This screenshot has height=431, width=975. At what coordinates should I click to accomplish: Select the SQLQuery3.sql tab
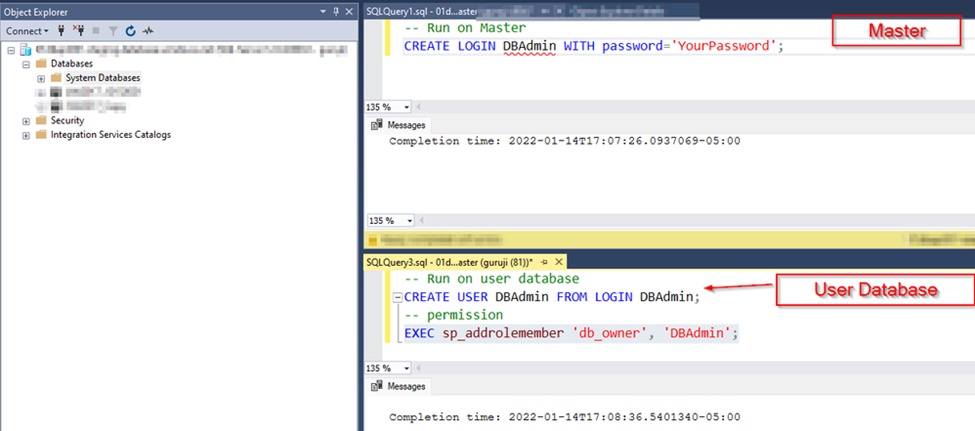coord(451,262)
